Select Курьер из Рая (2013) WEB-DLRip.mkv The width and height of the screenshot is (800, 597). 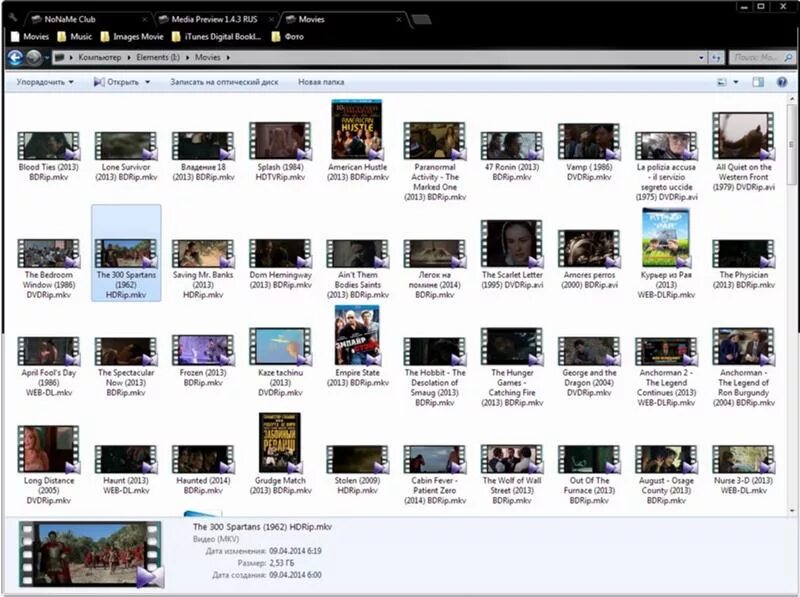pos(666,254)
